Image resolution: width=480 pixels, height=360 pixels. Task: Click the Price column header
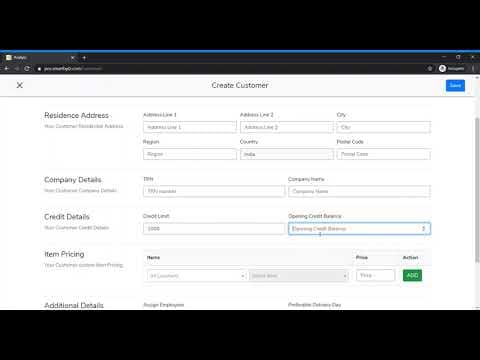362,257
